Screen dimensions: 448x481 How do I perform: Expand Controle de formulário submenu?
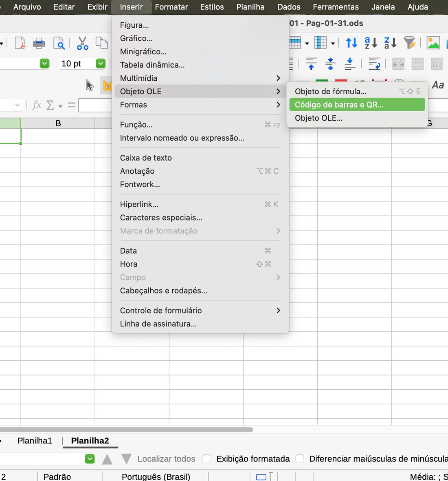coord(200,311)
